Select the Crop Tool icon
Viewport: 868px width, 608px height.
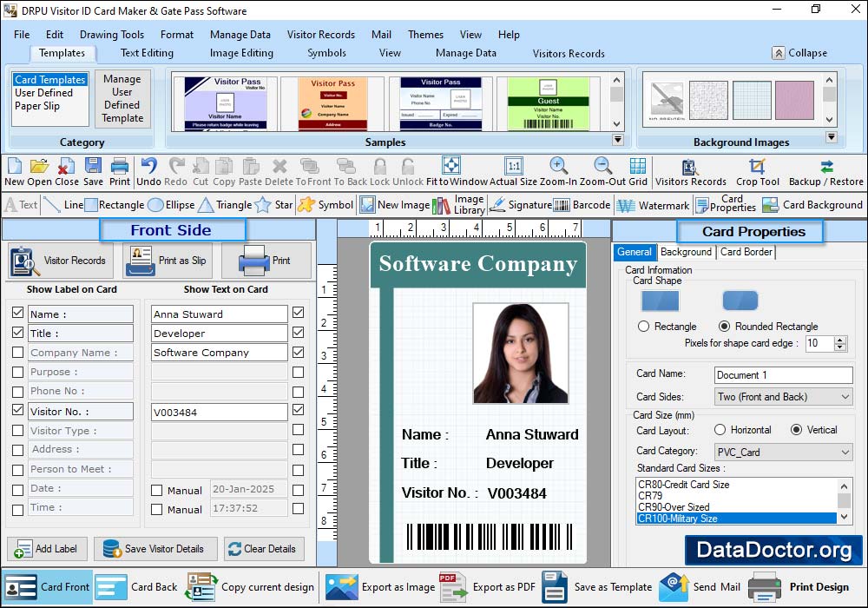[x=757, y=166]
